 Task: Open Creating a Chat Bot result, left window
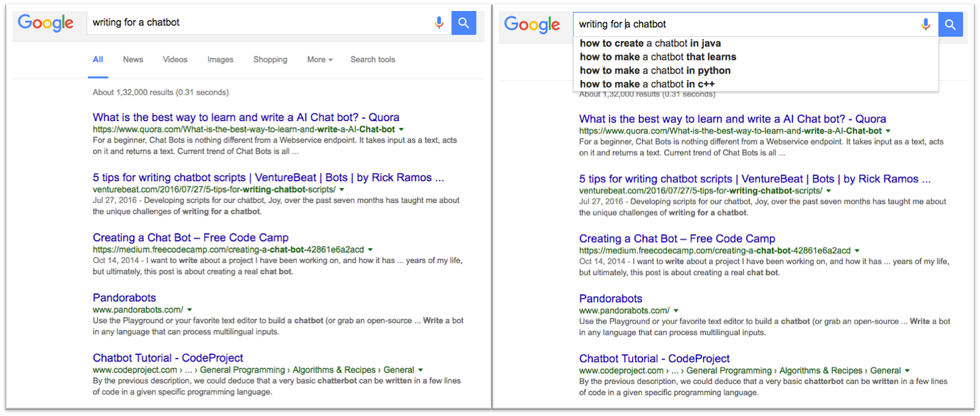coord(190,237)
